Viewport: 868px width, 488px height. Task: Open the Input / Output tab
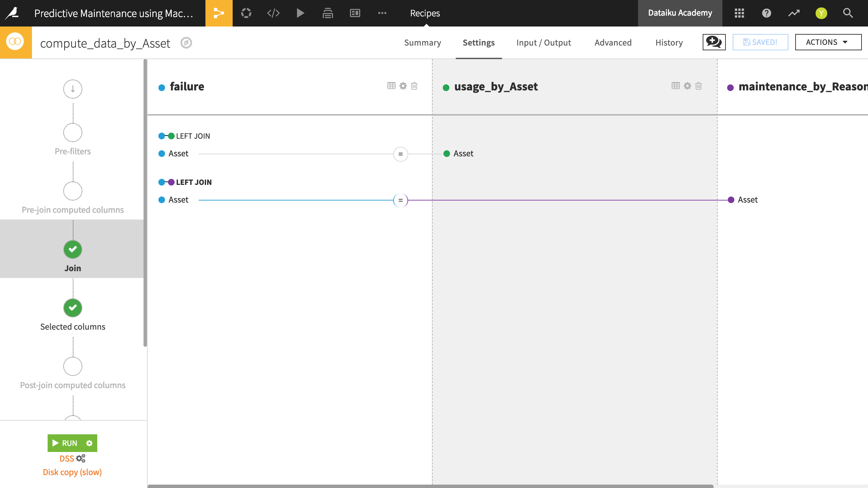(x=544, y=42)
